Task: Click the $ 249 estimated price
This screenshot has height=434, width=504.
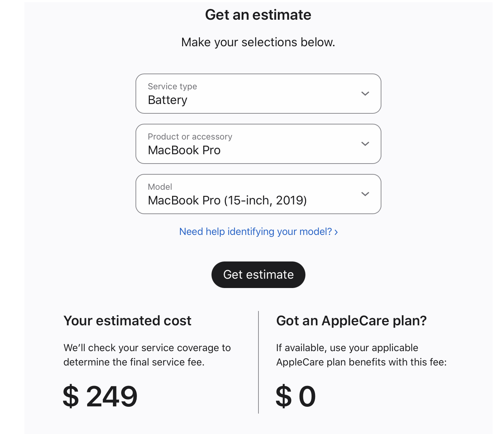Action: coord(100,396)
